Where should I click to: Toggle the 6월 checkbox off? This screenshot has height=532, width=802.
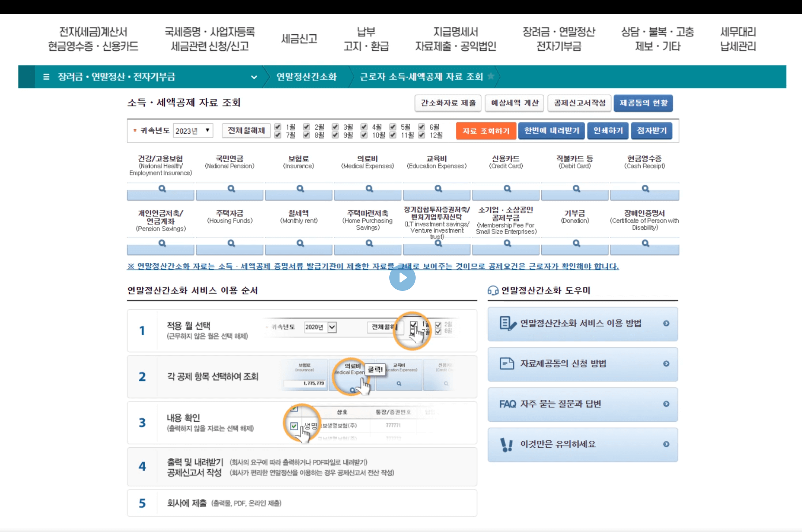[421, 127]
